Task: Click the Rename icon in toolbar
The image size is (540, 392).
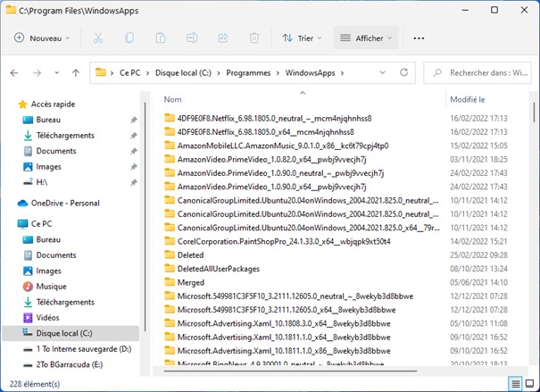Action: 192,38
